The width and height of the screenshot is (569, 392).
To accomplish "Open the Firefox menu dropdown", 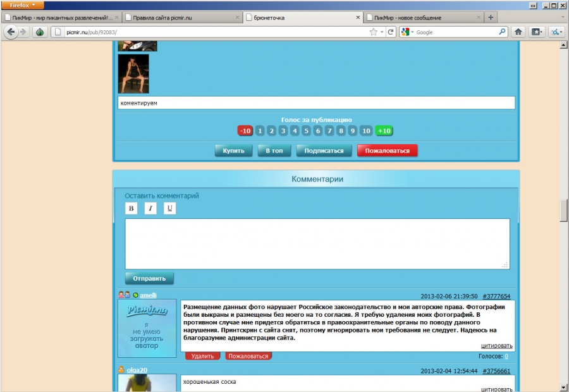I will (23, 5).
